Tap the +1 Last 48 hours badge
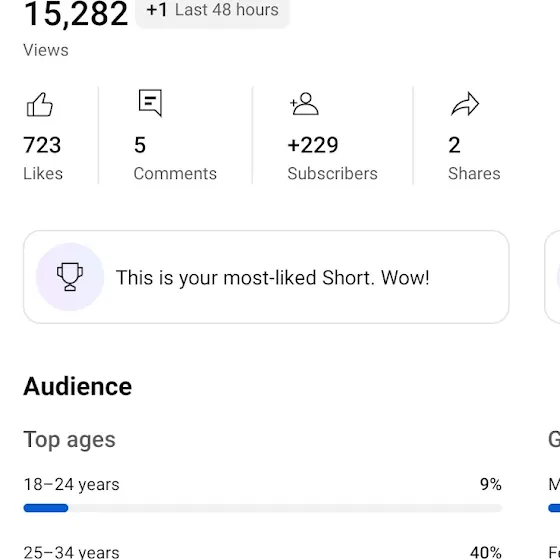The height and width of the screenshot is (560, 560). (x=212, y=11)
